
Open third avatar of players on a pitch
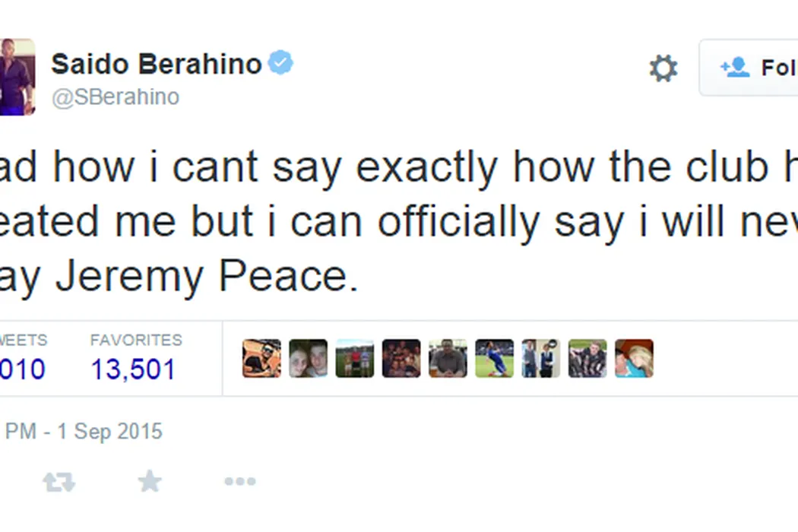355,359
